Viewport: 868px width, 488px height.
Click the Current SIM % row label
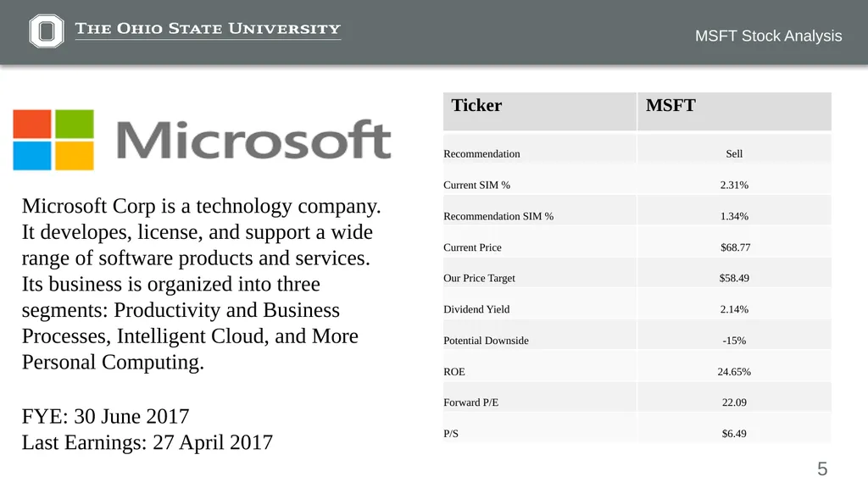476,185
